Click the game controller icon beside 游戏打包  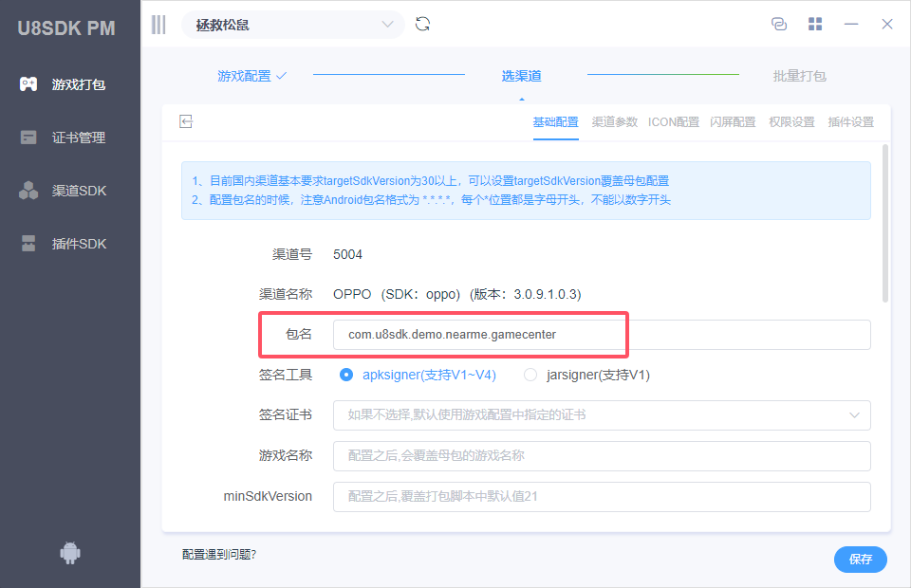point(28,84)
